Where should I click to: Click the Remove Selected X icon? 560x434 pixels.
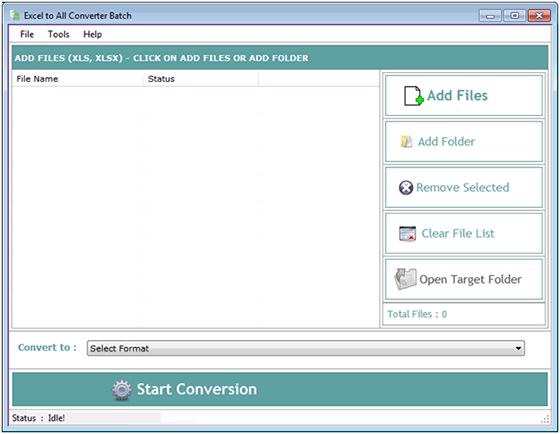pos(406,188)
